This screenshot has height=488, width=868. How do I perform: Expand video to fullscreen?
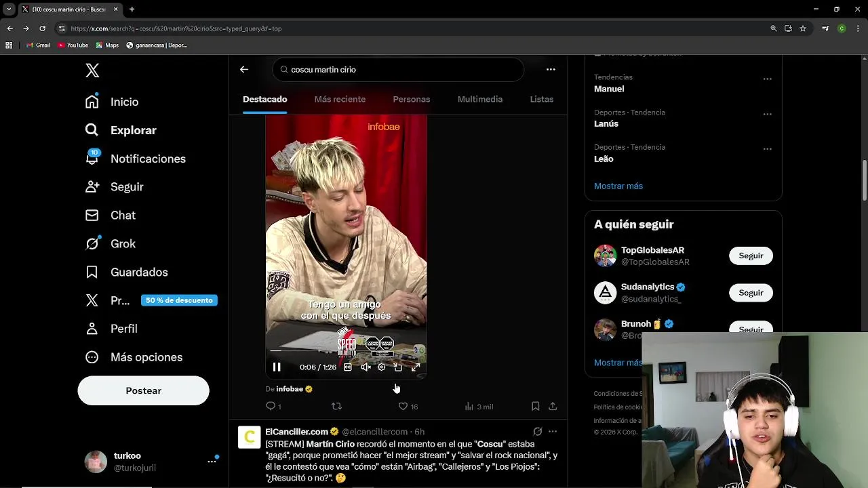coord(416,367)
